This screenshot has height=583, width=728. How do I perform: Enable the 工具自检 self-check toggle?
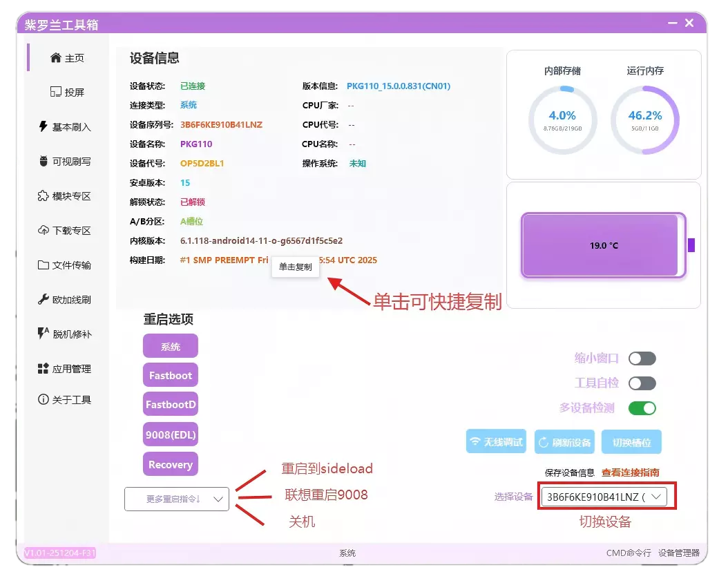coord(642,383)
